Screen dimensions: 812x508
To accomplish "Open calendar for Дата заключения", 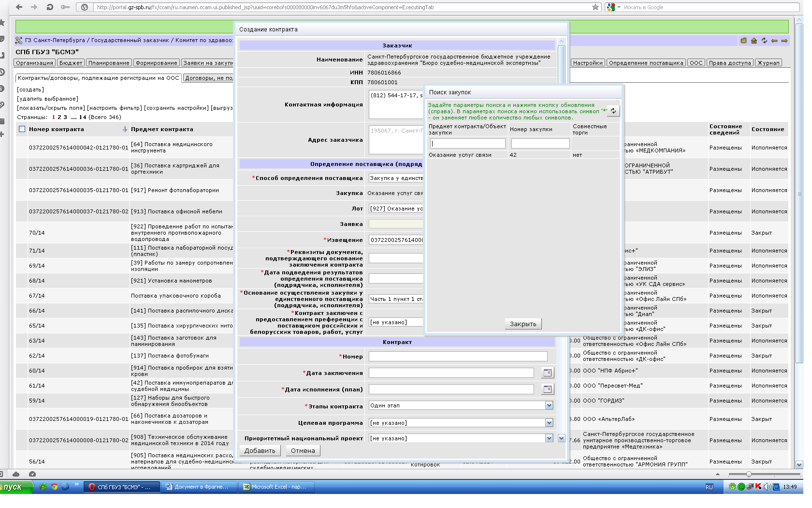I will pos(547,373).
